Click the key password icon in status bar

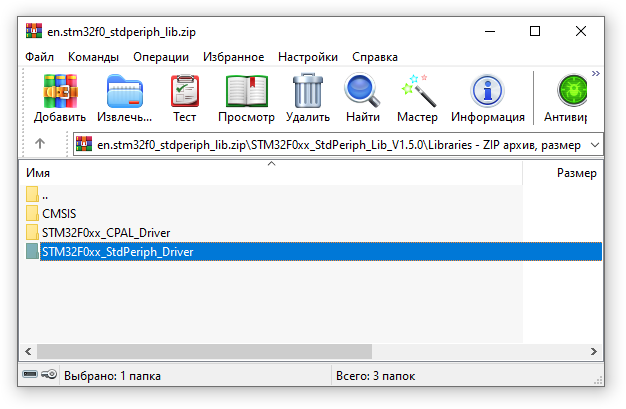(x=49, y=374)
